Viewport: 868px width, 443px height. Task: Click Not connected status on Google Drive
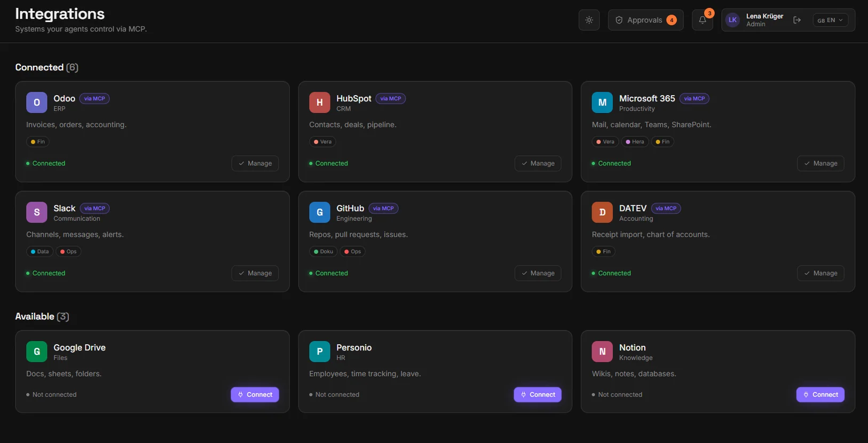point(51,394)
